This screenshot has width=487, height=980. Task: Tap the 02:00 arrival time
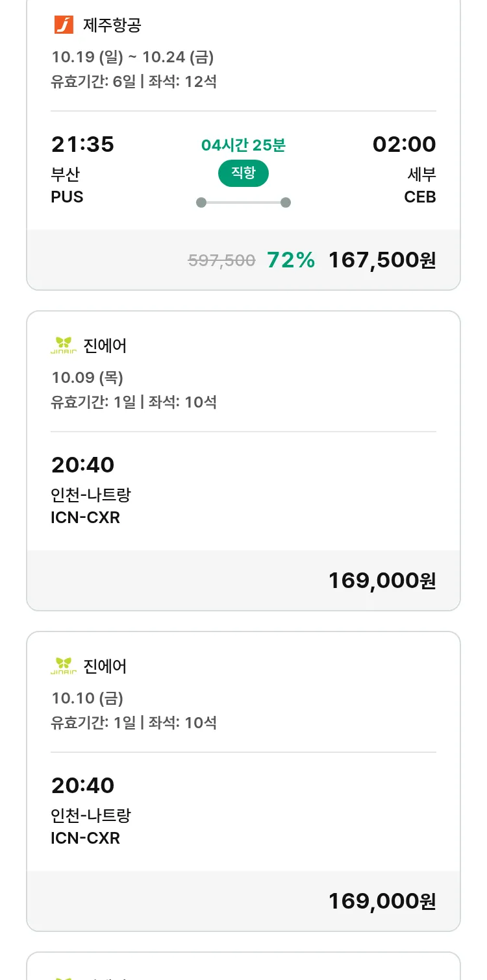404,144
